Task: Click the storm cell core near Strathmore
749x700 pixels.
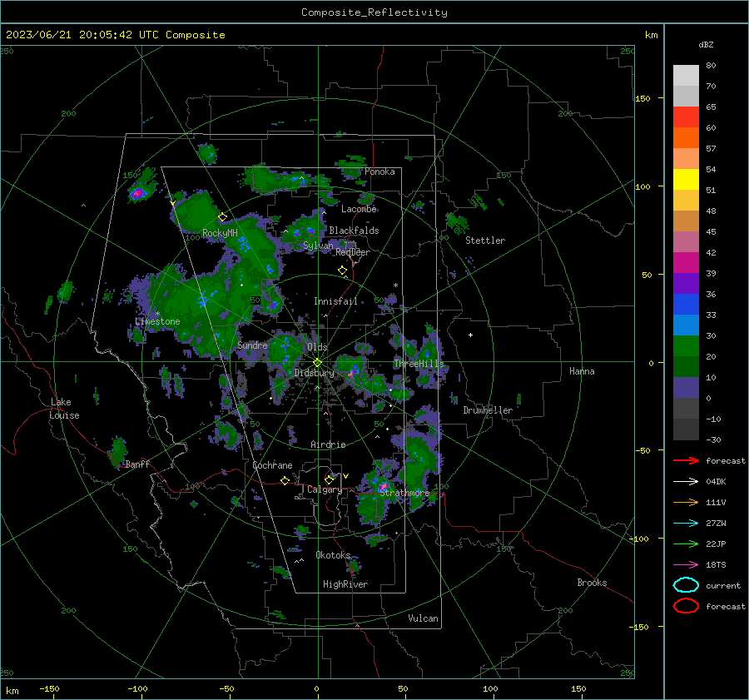Action: [383, 488]
